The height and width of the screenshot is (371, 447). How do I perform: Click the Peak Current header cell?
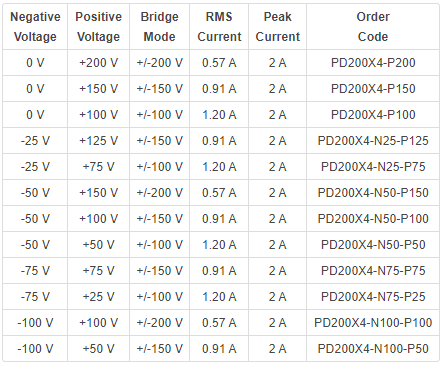click(x=277, y=27)
